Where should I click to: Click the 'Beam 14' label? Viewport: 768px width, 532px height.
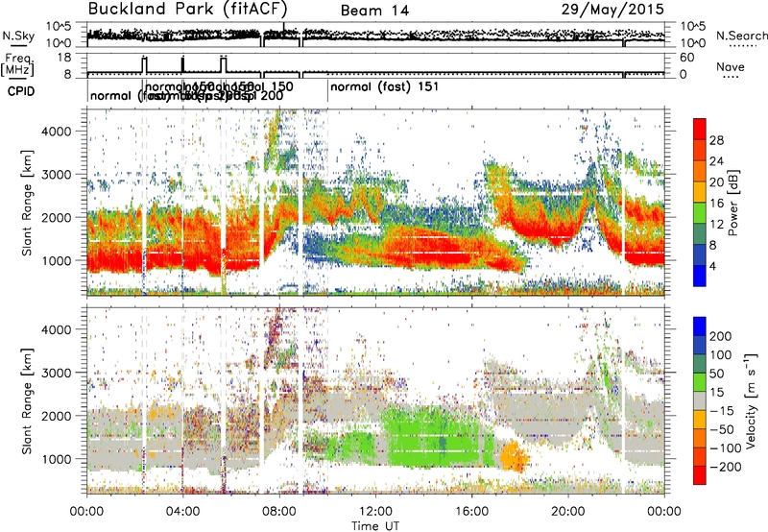coord(374,11)
